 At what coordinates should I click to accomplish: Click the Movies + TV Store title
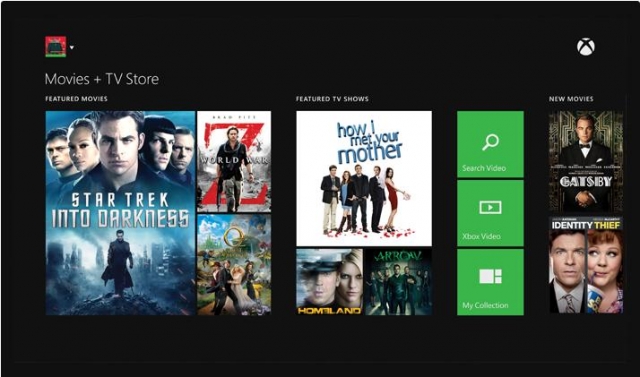[x=102, y=79]
